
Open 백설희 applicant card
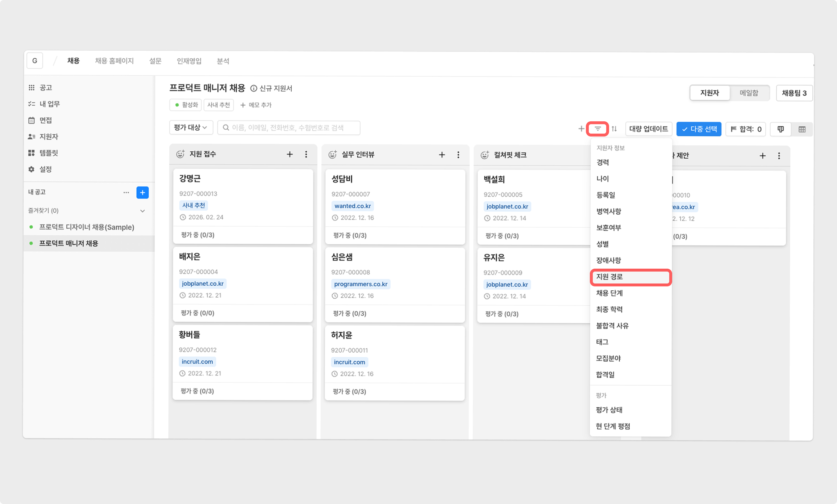[534, 207]
